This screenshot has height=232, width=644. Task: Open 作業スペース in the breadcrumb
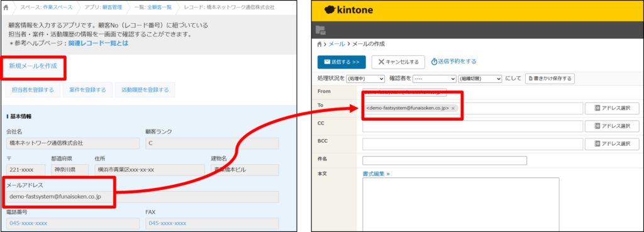tap(57, 8)
